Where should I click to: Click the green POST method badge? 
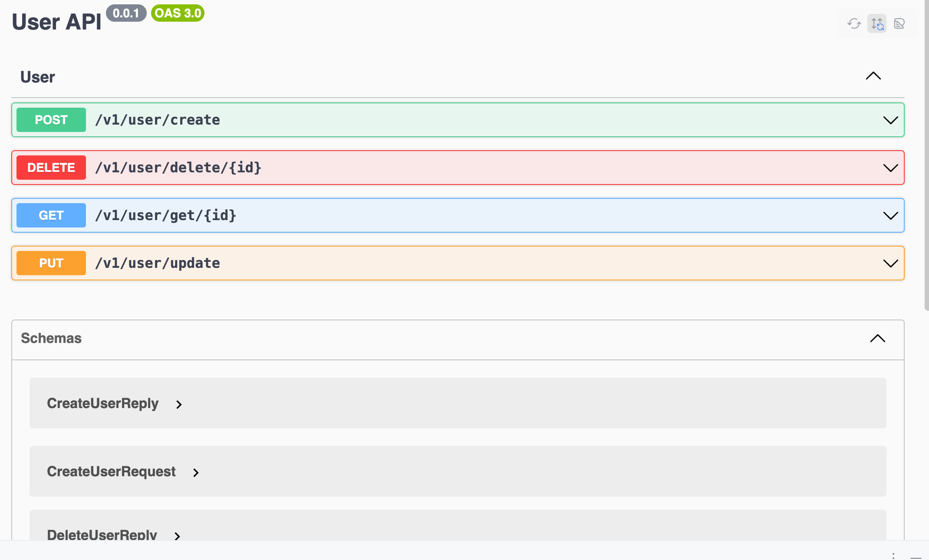51,120
